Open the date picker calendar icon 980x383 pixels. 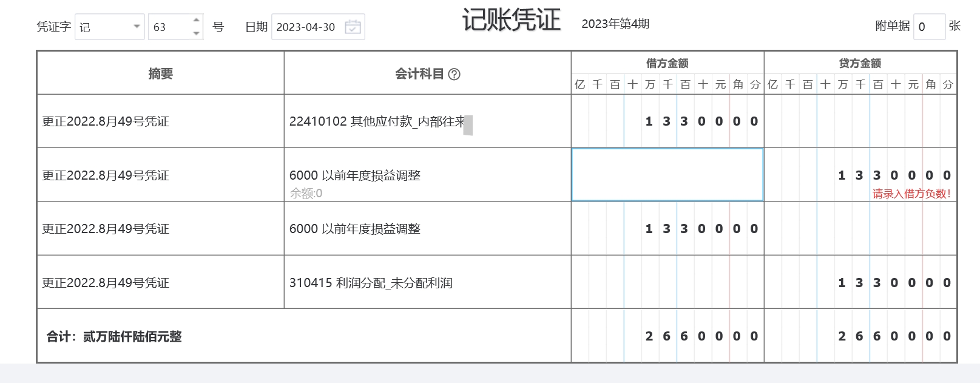pos(353,27)
